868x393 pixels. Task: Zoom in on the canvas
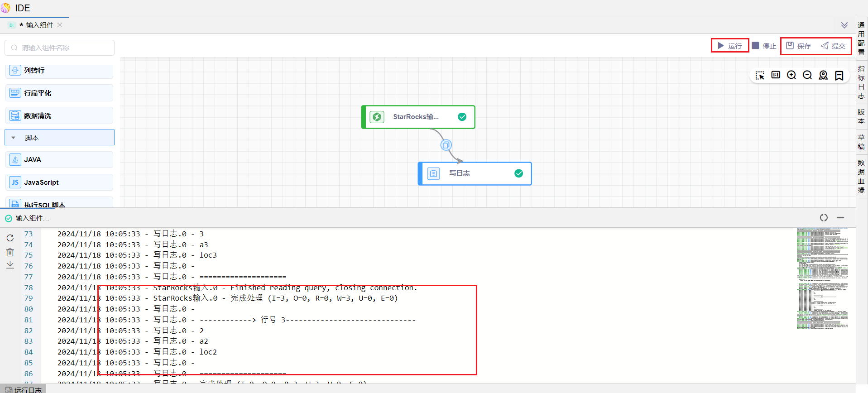coord(791,75)
